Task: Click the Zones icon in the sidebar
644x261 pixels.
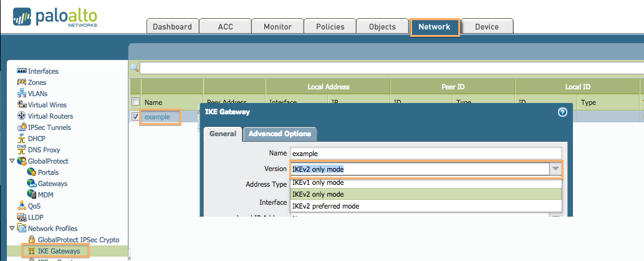Action: tap(22, 82)
